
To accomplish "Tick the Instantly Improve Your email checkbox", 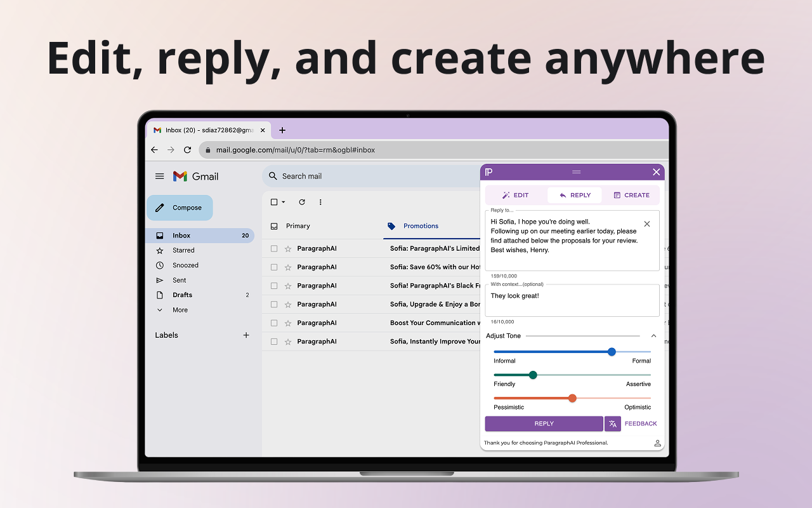I will [274, 342].
